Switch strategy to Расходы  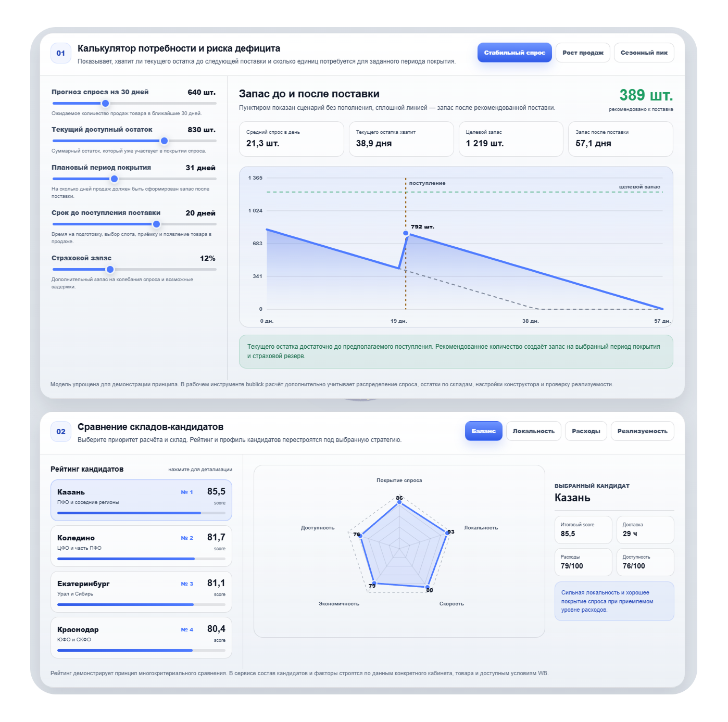[586, 431]
